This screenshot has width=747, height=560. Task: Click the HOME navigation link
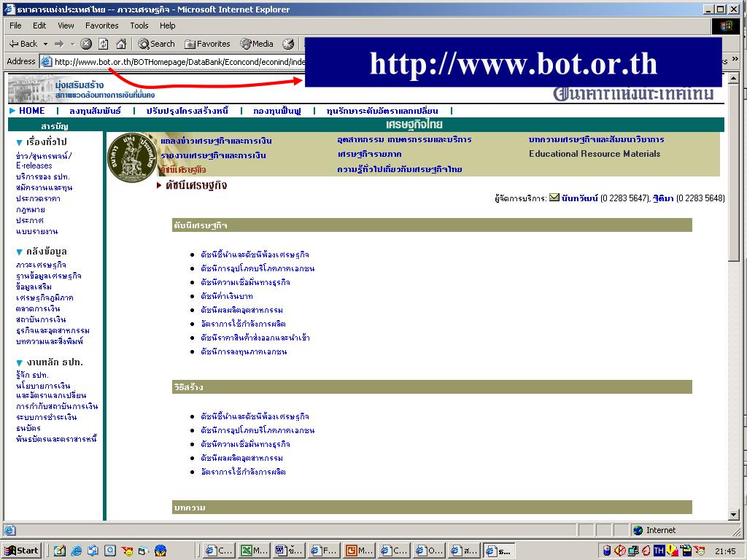[x=32, y=111]
